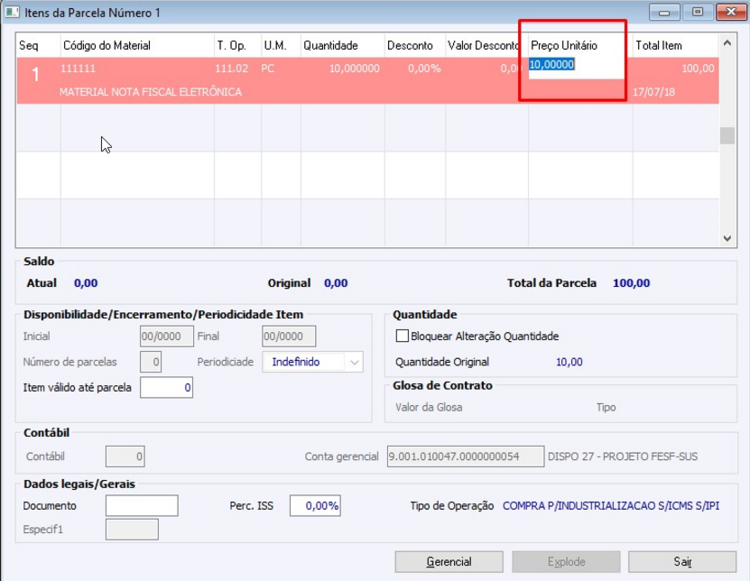Click the grid vertical scrollbar thumb
The height and width of the screenshot is (581, 750).
[727, 135]
